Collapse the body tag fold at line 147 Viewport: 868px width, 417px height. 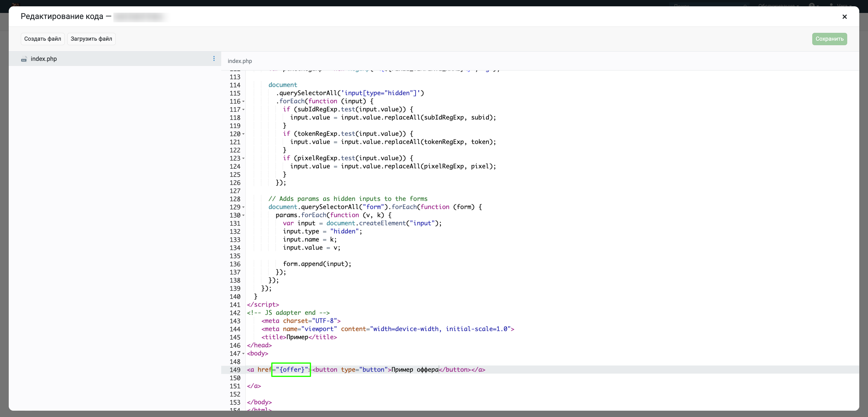243,354
